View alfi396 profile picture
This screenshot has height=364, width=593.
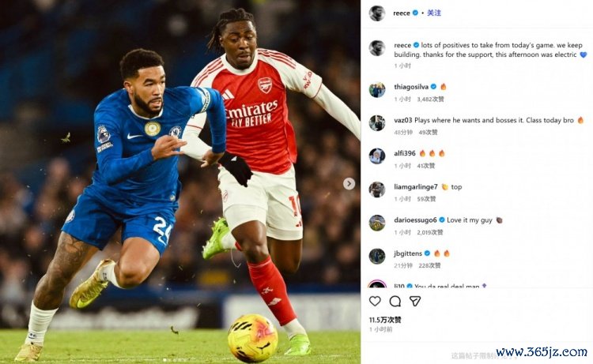[x=377, y=156]
